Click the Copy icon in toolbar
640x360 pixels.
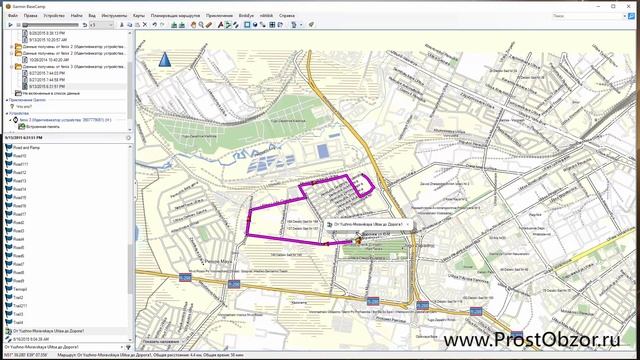coord(129,25)
